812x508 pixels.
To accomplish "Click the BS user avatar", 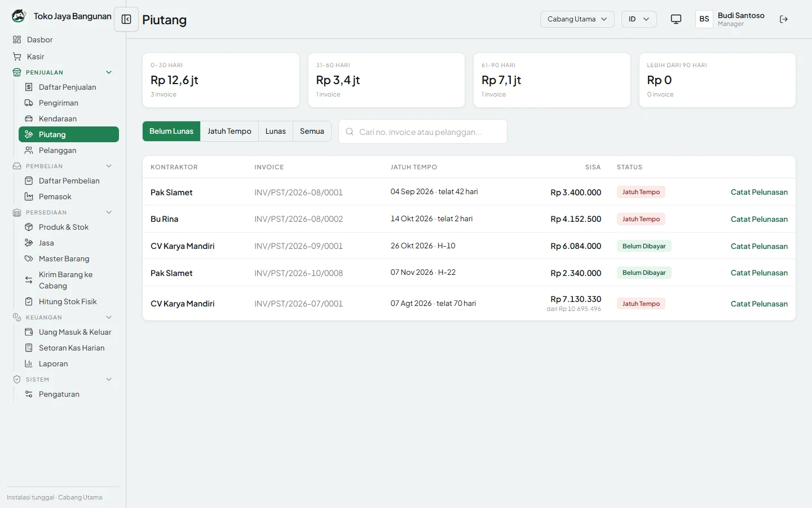I will [x=704, y=19].
